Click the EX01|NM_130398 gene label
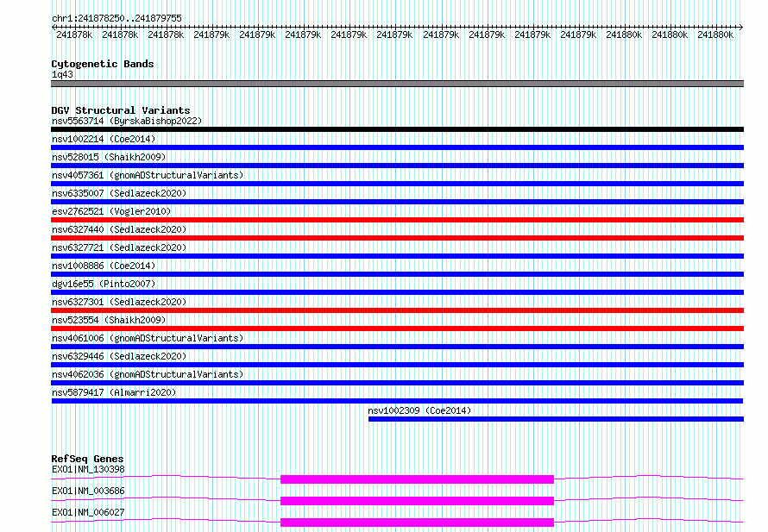The image size is (768, 532). point(88,469)
